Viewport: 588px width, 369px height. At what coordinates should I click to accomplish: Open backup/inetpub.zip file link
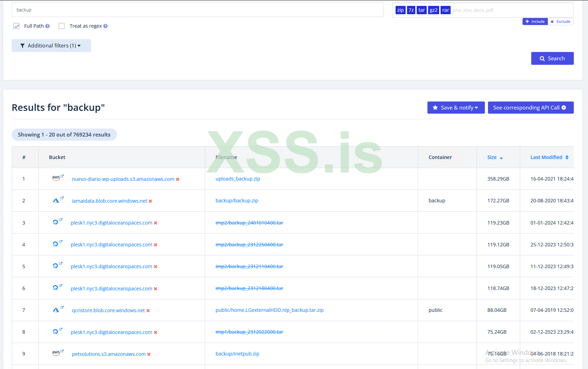tap(237, 354)
